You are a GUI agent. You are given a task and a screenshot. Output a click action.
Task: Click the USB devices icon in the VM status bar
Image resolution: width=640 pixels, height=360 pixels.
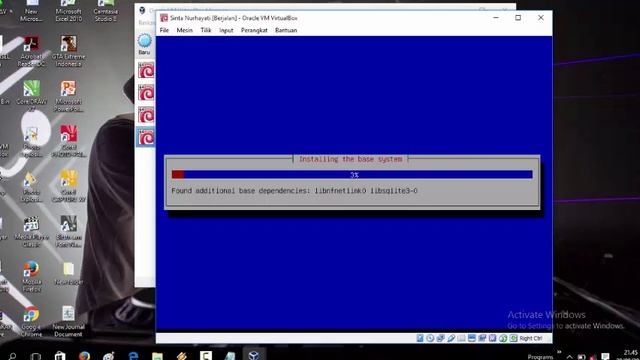[451, 338]
